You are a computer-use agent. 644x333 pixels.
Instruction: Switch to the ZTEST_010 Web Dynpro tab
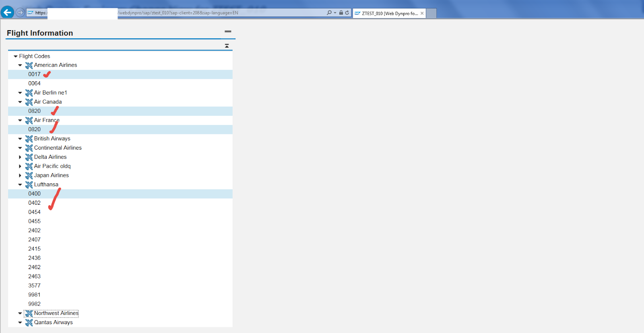[x=390, y=13]
